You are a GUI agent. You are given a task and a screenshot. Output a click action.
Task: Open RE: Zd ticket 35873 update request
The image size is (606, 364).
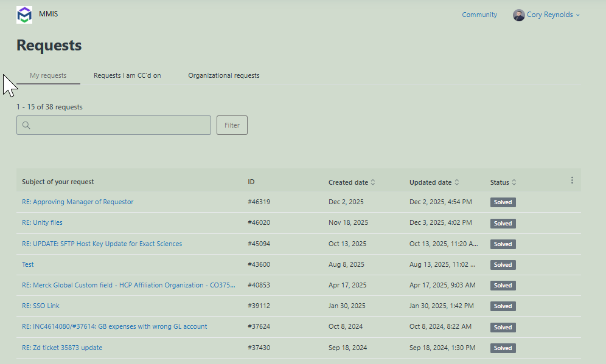(62, 348)
